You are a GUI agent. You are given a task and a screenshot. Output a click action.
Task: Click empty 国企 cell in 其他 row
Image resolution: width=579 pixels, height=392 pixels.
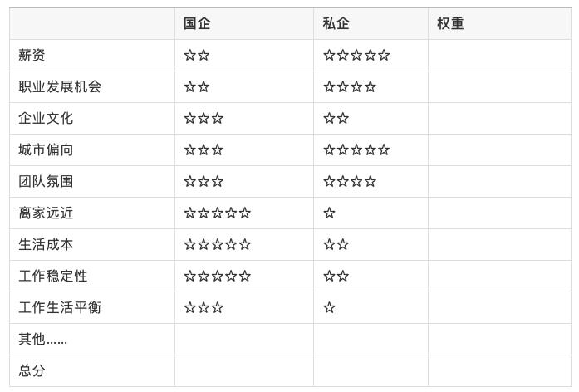coord(243,340)
